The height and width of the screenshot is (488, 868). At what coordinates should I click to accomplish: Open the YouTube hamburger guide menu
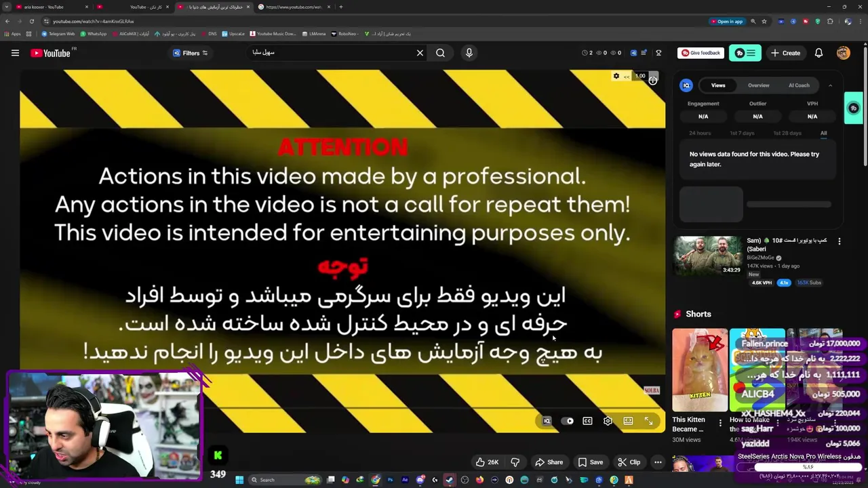(15, 53)
